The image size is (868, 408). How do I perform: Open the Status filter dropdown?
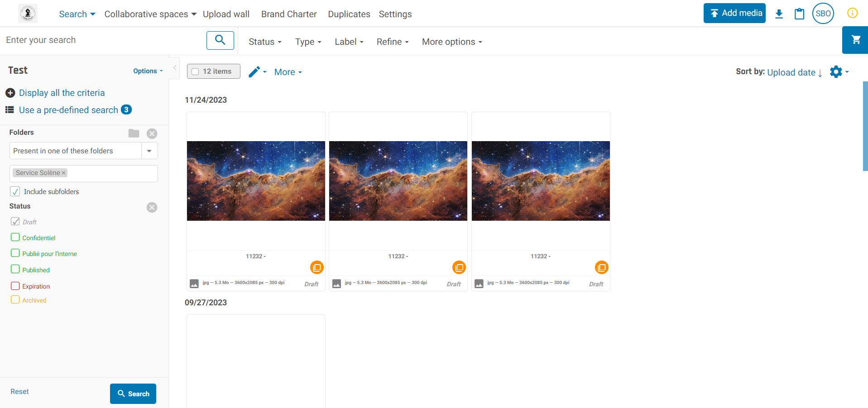pos(265,42)
